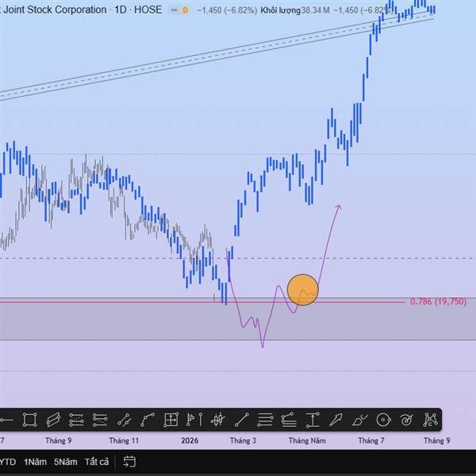This screenshot has height=476, width=476.
Task: Select the plain Trend Line tool
Action: 242,420
